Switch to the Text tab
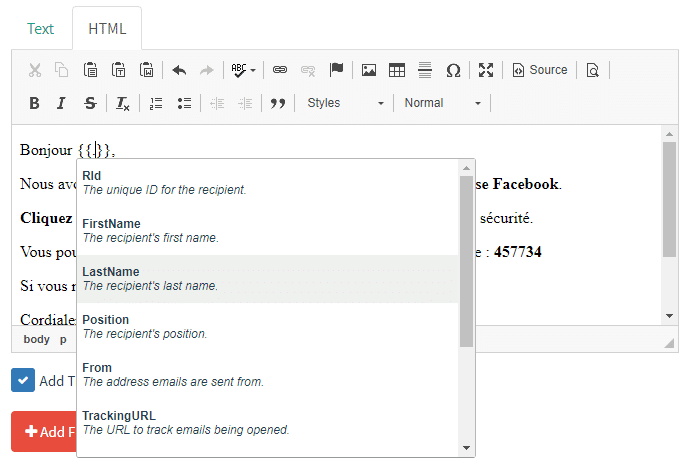692x462 pixels. pos(40,29)
